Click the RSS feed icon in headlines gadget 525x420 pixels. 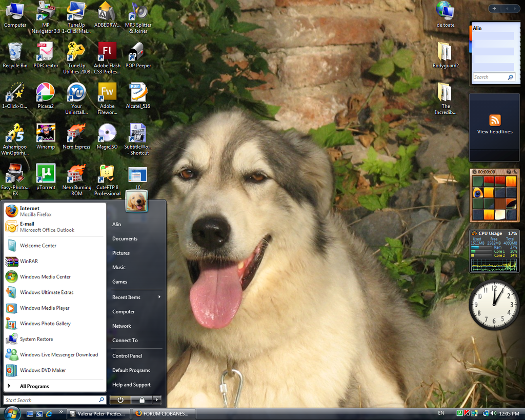pos(495,120)
